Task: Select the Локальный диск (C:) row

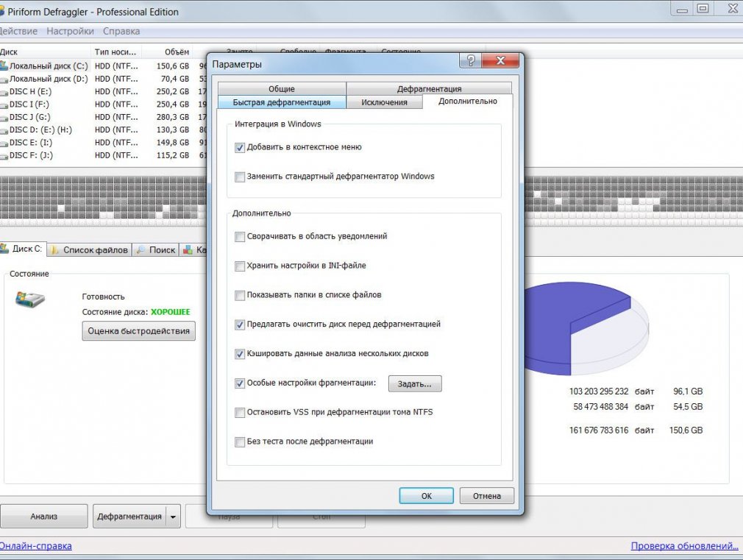Action: coord(103,66)
